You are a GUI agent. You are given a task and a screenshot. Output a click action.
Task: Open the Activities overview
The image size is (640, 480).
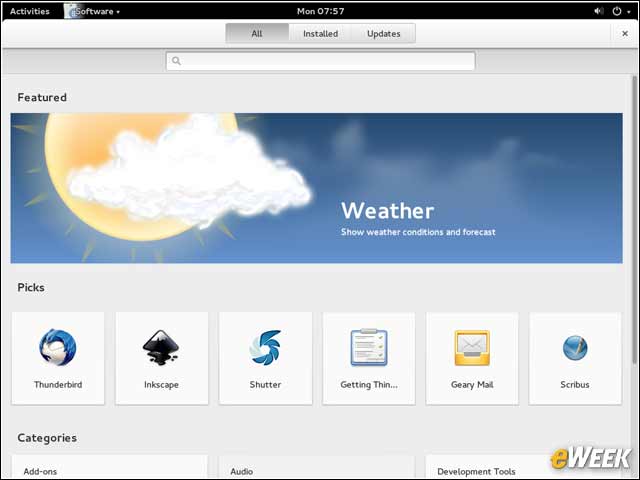point(29,11)
